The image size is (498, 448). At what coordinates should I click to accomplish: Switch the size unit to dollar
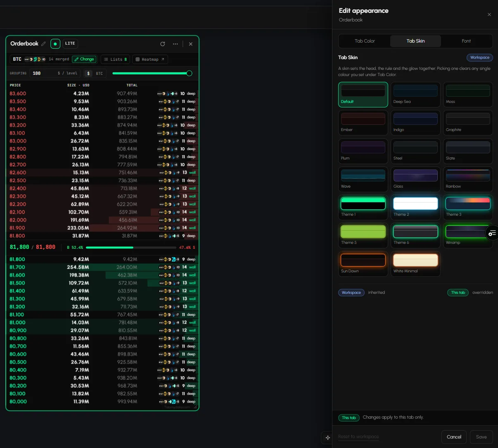click(x=88, y=73)
